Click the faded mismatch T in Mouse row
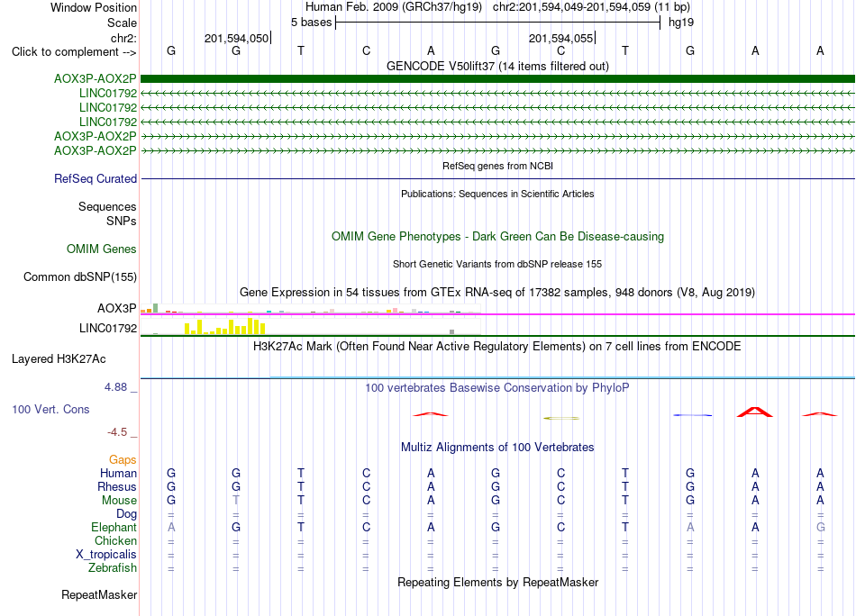 pos(236,501)
